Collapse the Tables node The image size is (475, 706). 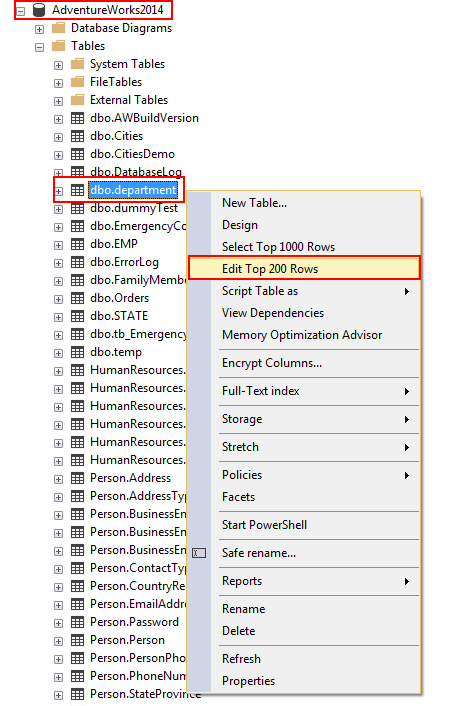click(40, 47)
